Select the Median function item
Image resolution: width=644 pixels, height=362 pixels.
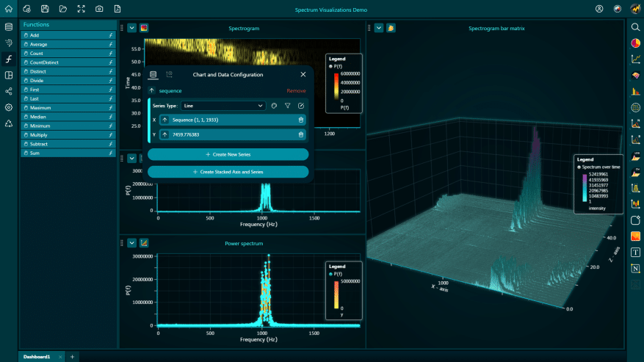[40, 117]
